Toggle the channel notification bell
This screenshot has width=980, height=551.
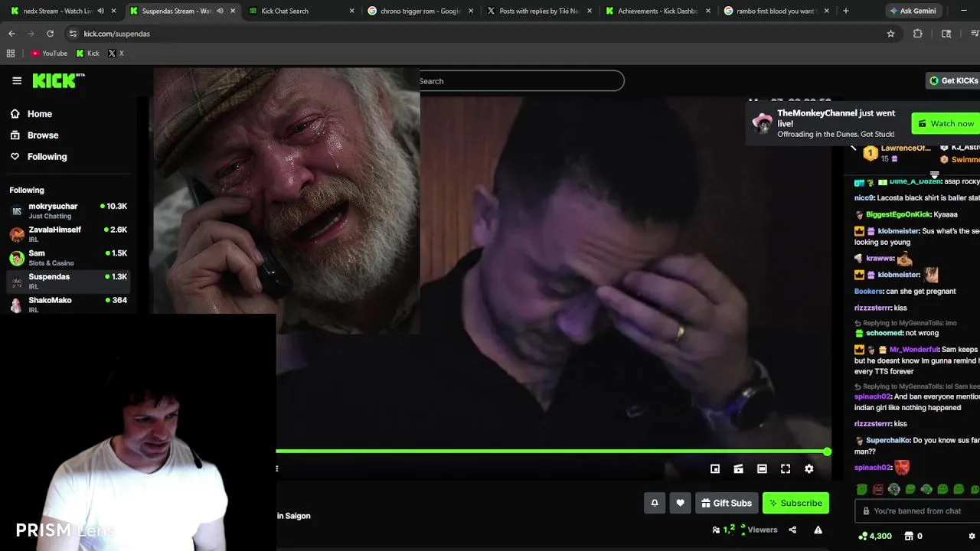click(655, 503)
